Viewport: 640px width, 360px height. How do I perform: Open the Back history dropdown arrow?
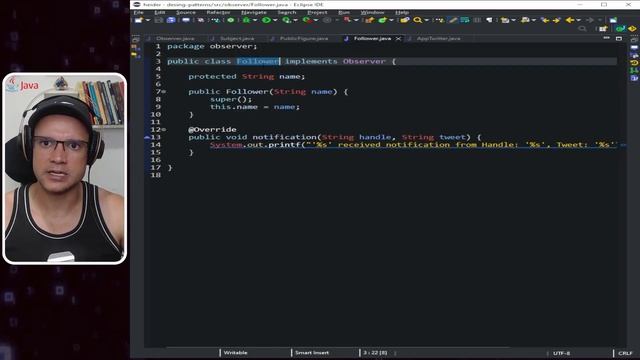tap(579, 20)
